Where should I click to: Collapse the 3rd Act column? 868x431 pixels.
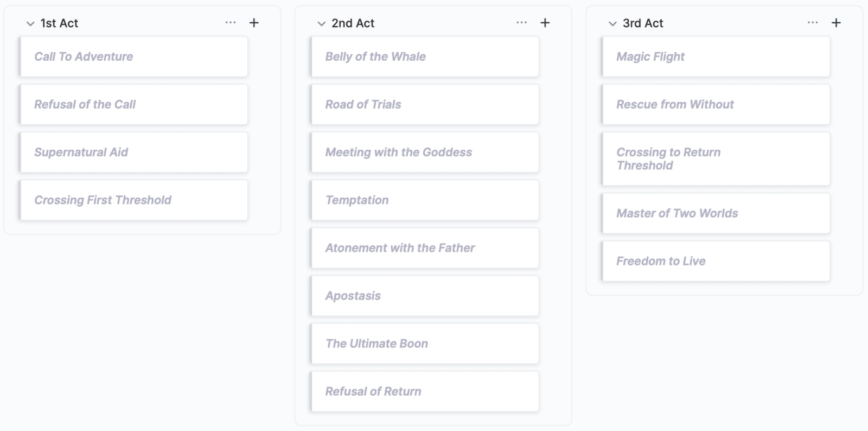click(612, 23)
